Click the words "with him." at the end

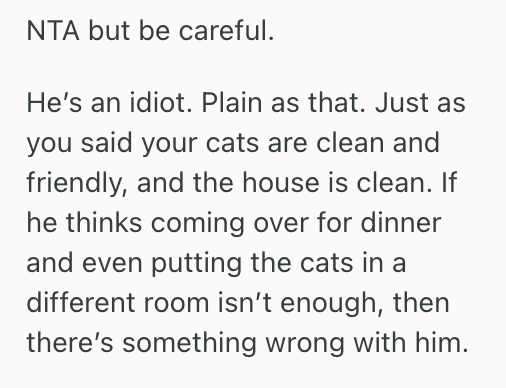coord(411,343)
